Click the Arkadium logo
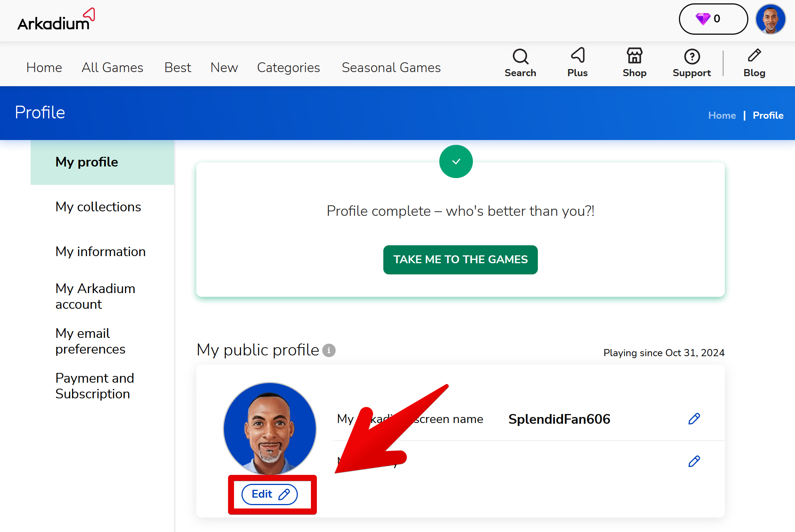This screenshot has width=795, height=532. (x=56, y=20)
